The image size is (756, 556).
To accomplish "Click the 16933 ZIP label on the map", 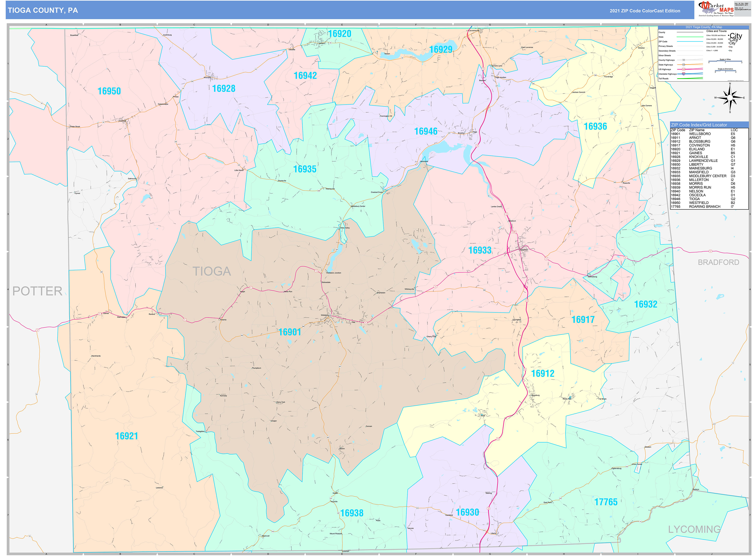I will (x=480, y=250).
